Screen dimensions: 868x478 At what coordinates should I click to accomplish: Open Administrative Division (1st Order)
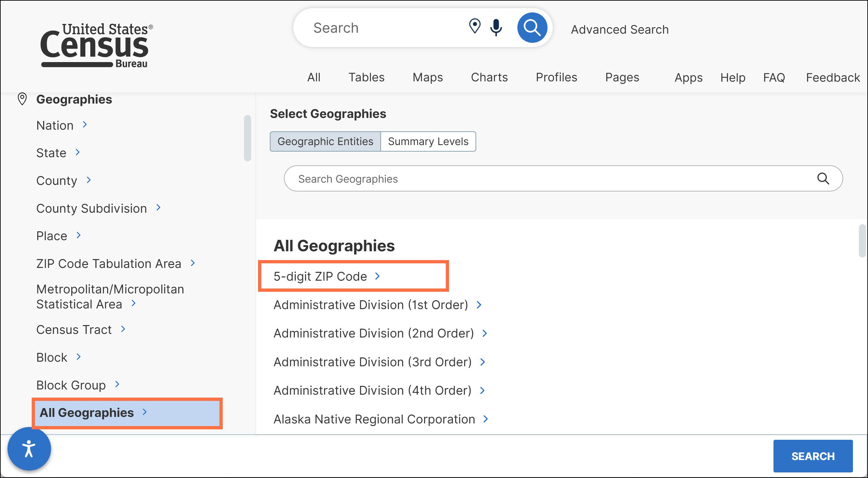[x=378, y=305]
